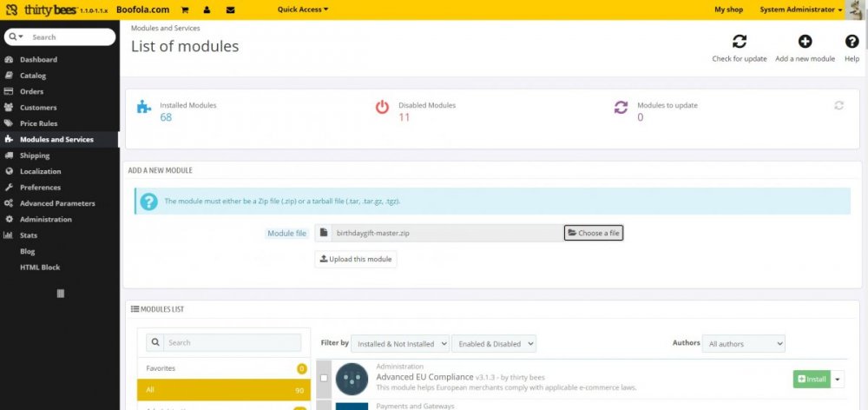Install the Advanced EU Compliance module
Viewport: 868px width, 410px height.
point(811,379)
